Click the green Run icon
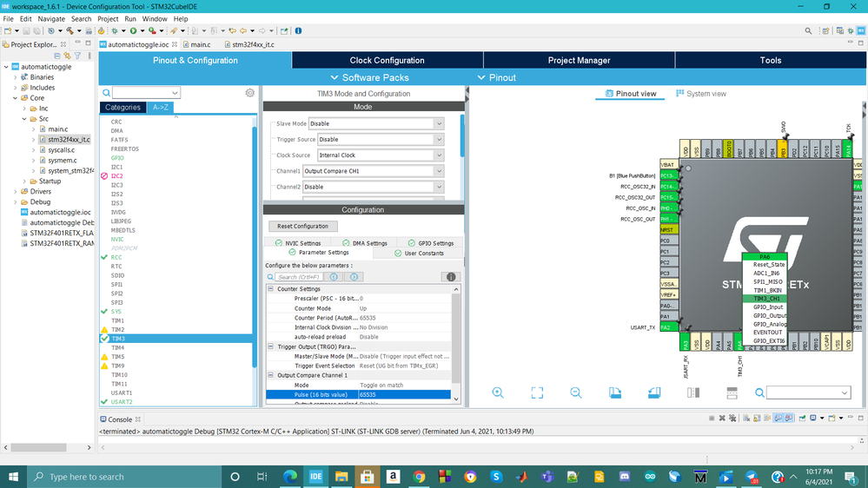Screen dimensions: 868x488 pyautogui.click(x=133, y=31)
